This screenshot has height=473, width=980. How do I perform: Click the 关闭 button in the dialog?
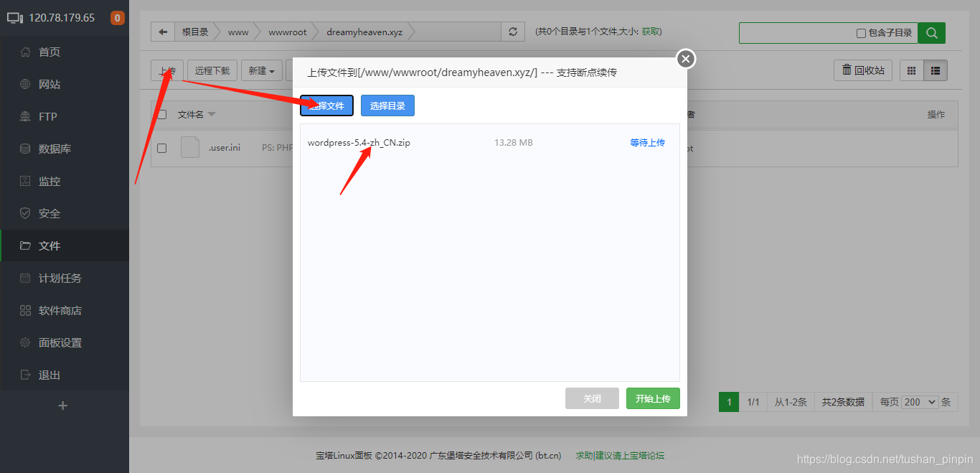pos(592,398)
